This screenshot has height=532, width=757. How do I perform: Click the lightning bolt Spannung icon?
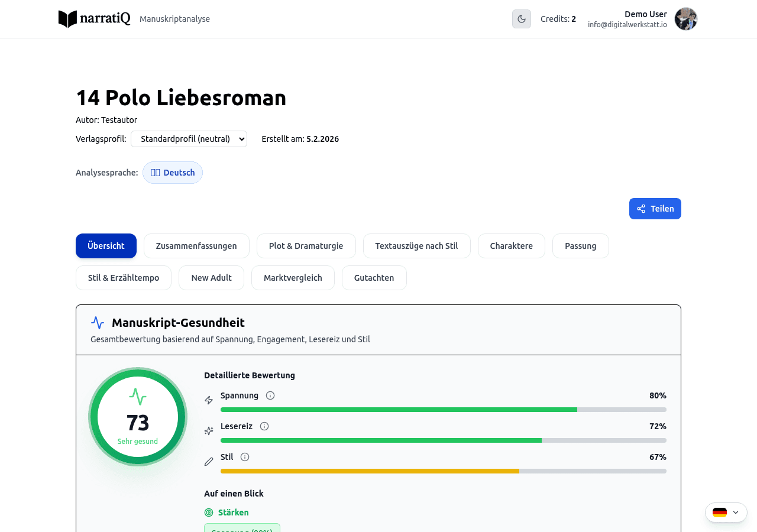(209, 400)
